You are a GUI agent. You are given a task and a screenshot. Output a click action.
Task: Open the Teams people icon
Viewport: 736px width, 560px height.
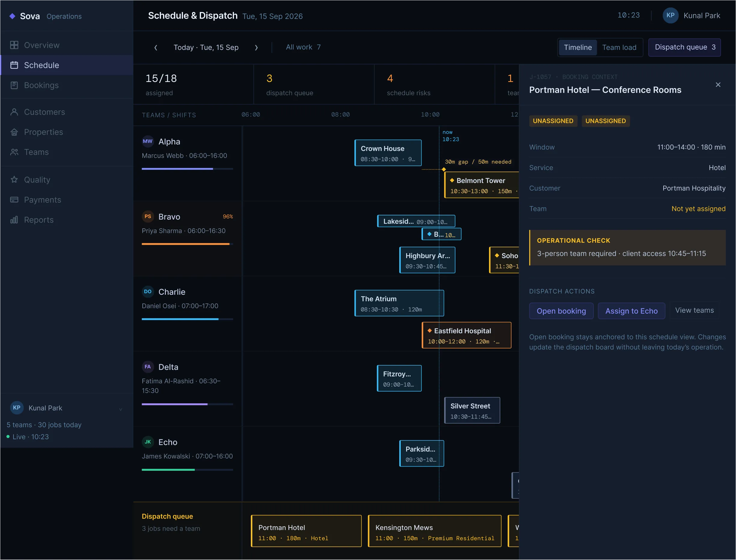point(14,152)
